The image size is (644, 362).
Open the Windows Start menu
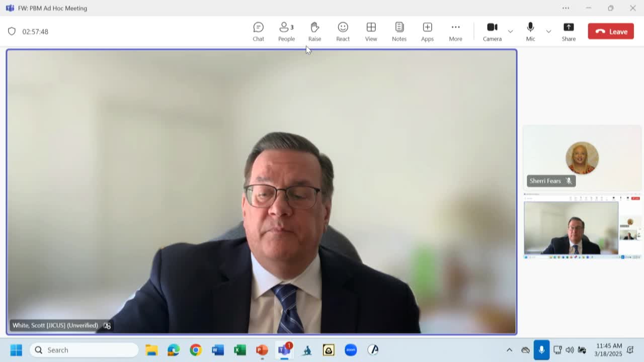tap(16, 350)
